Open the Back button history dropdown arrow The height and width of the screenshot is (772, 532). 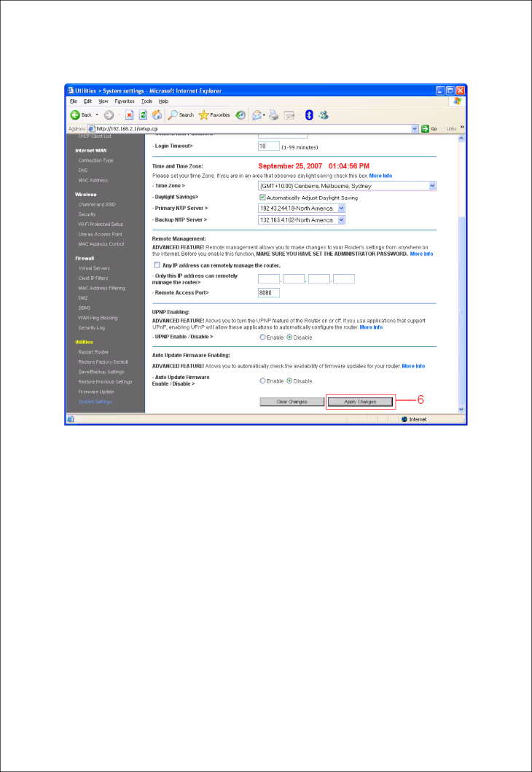[97, 114]
